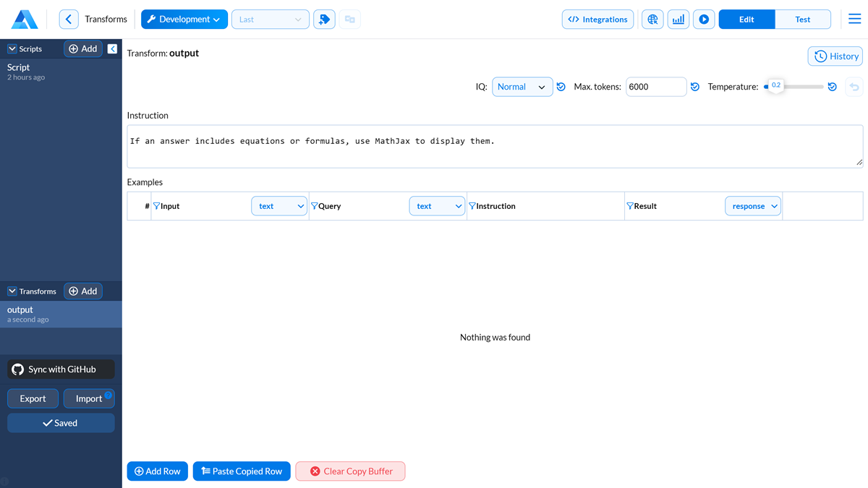Click the add-tag icon beside Last dropdown
This screenshot has width=868, height=488.
tap(324, 20)
